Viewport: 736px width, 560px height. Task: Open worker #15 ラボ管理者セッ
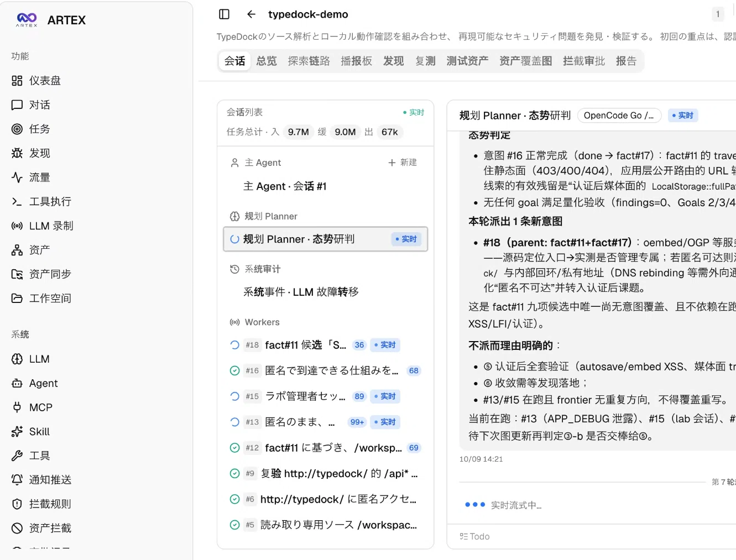click(x=325, y=396)
